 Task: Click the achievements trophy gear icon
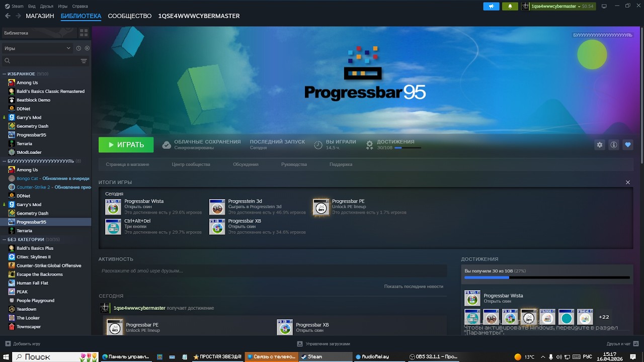(370, 145)
